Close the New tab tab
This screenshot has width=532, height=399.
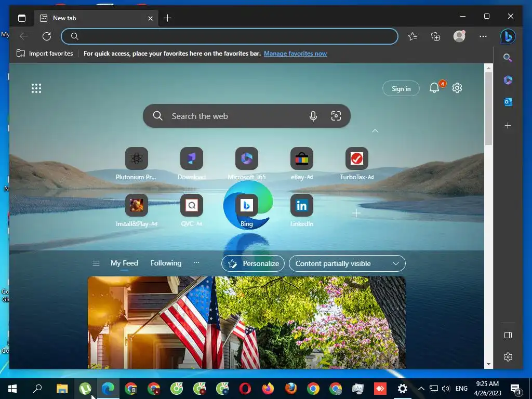click(x=150, y=18)
